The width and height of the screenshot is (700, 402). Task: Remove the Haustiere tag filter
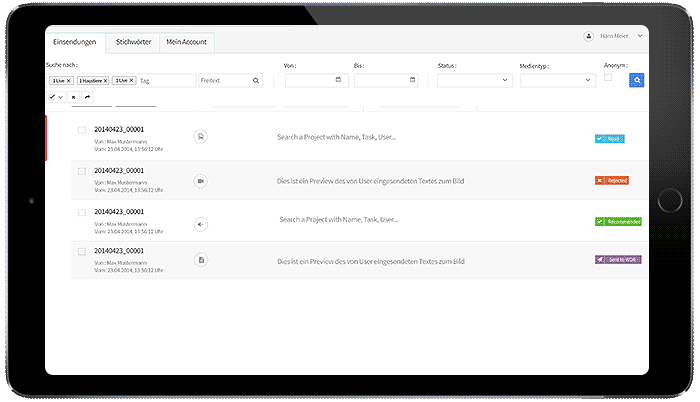click(x=105, y=81)
